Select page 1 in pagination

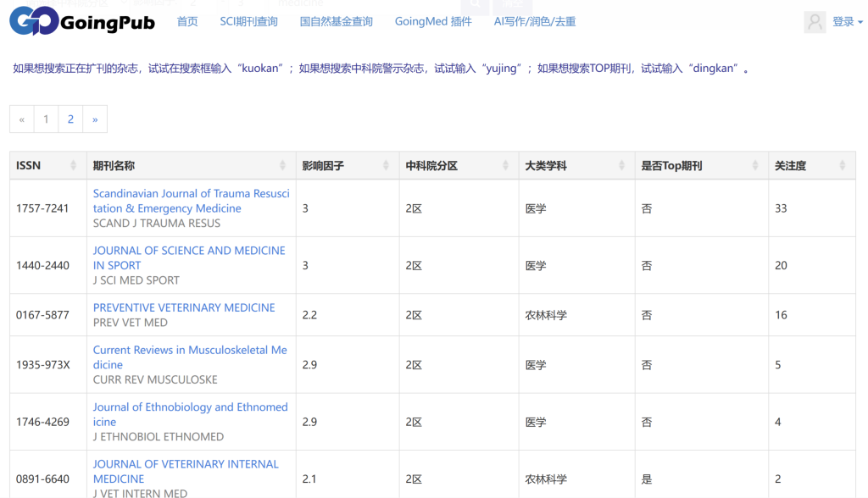tap(46, 119)
